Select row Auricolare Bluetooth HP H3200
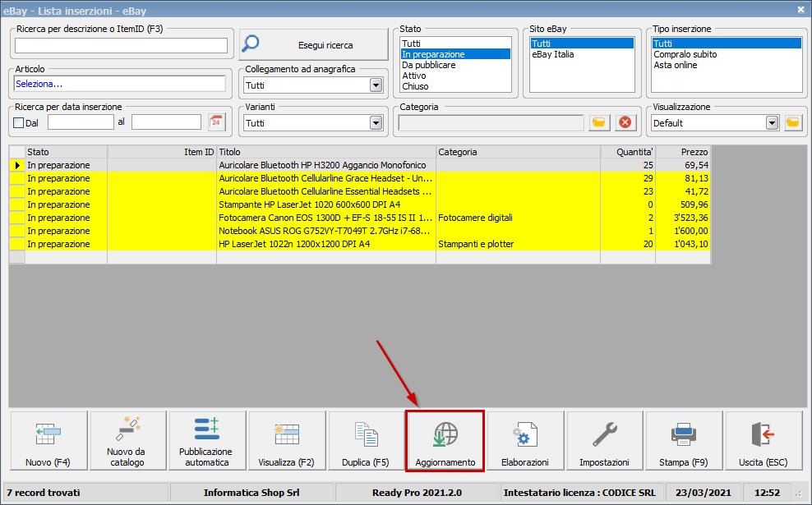Viewport: 812px width, 505px height. [x=360, y=165]
